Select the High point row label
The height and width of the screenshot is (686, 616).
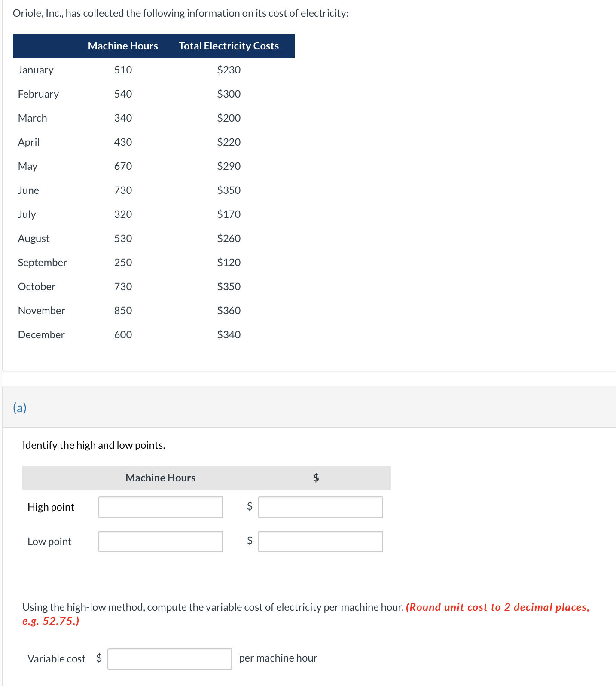[x=50, y=507]
